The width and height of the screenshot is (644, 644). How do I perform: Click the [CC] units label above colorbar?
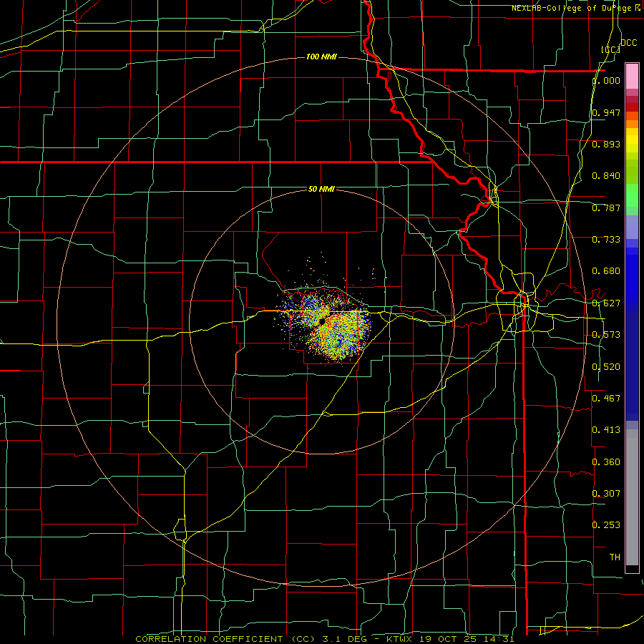[611, 49]
